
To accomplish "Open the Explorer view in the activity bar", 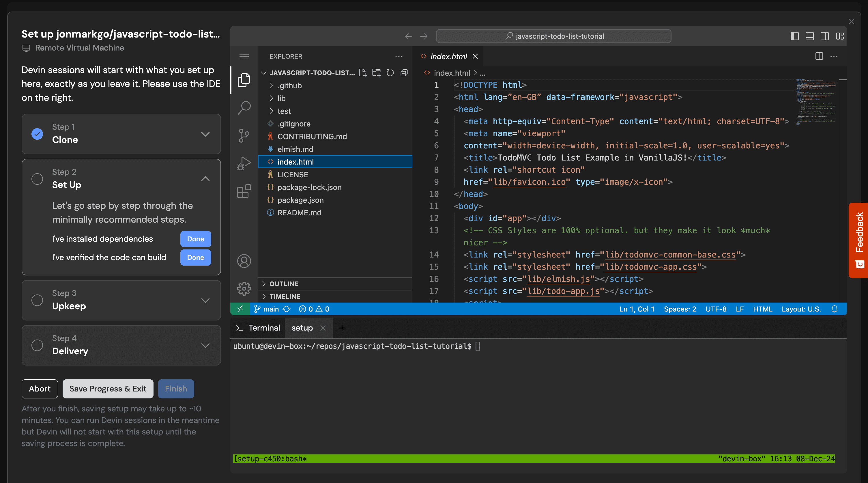I will pos(244,80).
